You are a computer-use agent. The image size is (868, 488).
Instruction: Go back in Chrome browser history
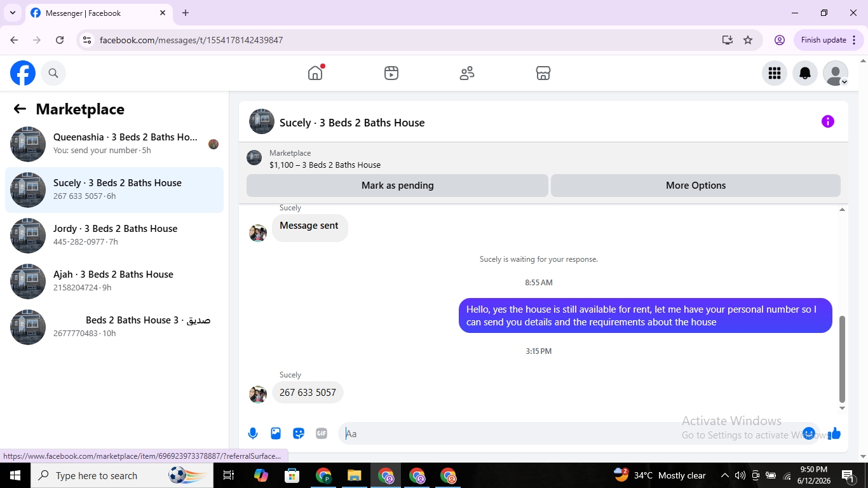click(14, 40)
